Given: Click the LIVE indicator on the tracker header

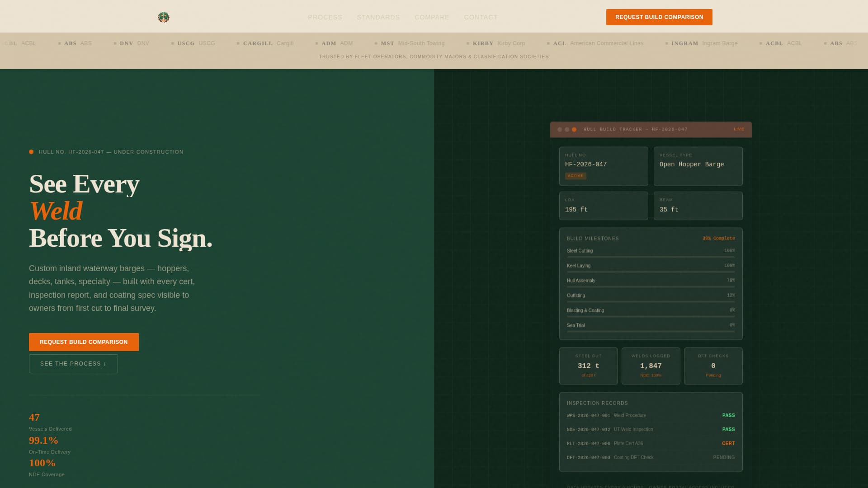Looking at the screenshot, I should point(739,129).
